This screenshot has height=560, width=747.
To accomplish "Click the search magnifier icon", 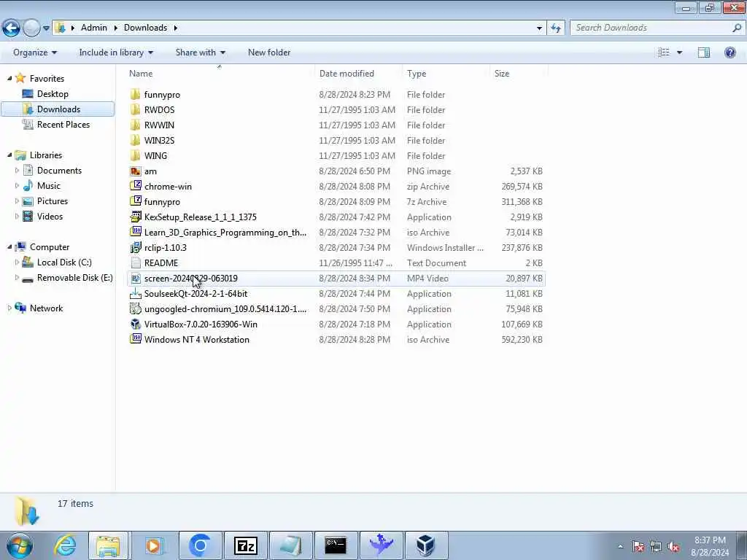I will (x=737, y=28).
